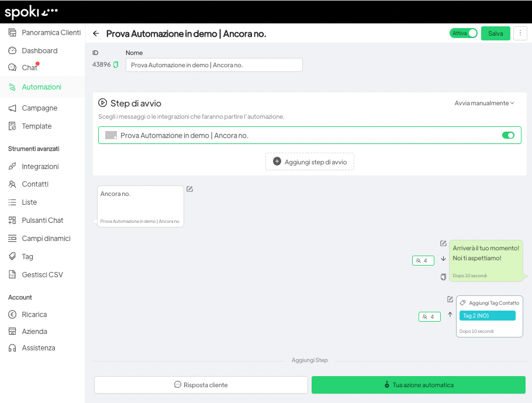Disable the 'Prova Automazione' start step toggle

pos(508,135)
